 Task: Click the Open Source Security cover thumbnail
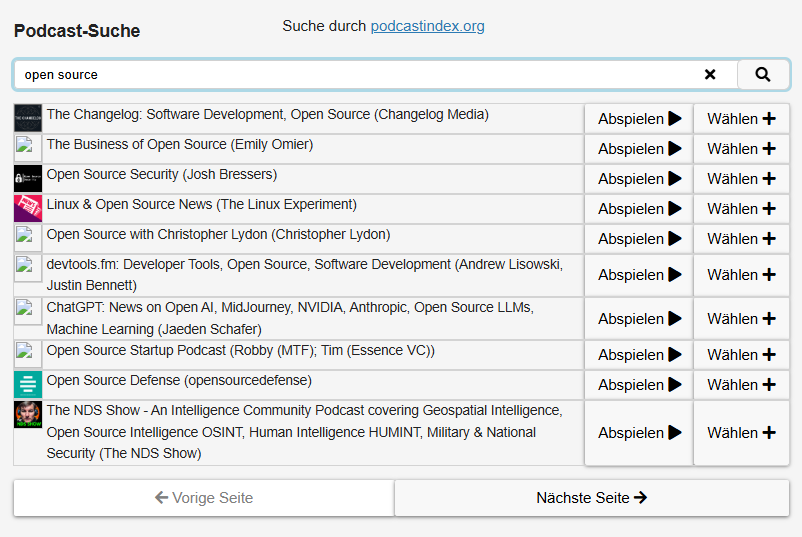tap(28, 178)
